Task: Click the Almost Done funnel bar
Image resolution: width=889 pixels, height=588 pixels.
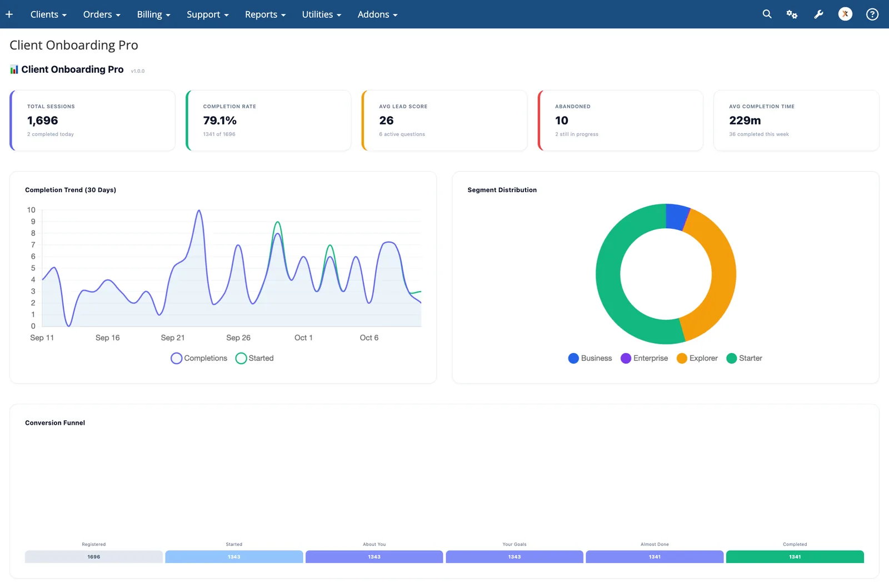Action: [655, 556]
